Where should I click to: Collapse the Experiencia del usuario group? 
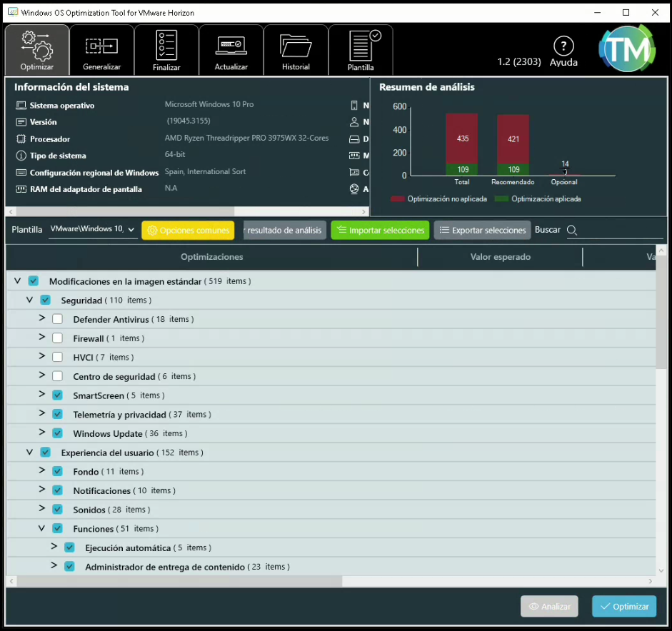pos(30,452)
